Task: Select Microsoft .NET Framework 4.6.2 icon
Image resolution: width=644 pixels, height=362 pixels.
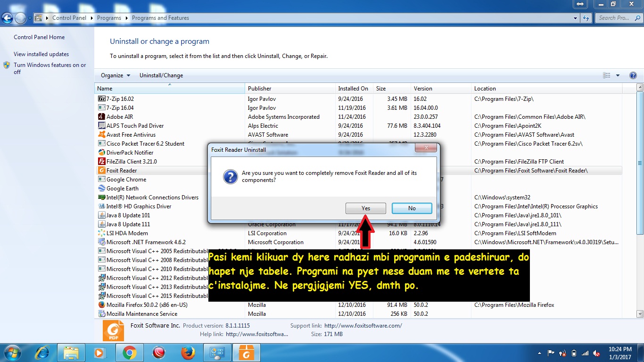Action: (101, 242)
